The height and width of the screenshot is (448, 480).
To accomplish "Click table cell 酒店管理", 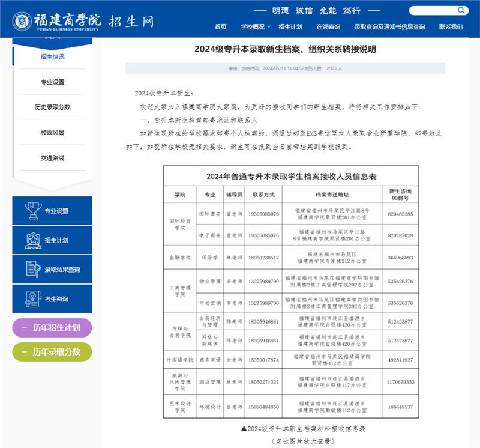I will point(209,382).
